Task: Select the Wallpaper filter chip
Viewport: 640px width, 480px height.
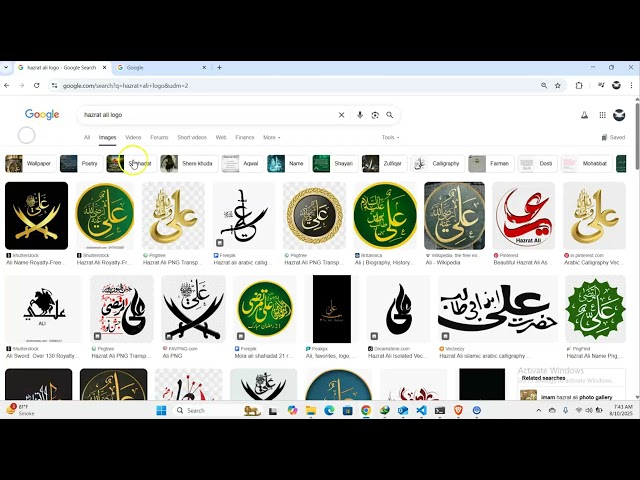Action: pyautogui.click(x=29, y=164)
